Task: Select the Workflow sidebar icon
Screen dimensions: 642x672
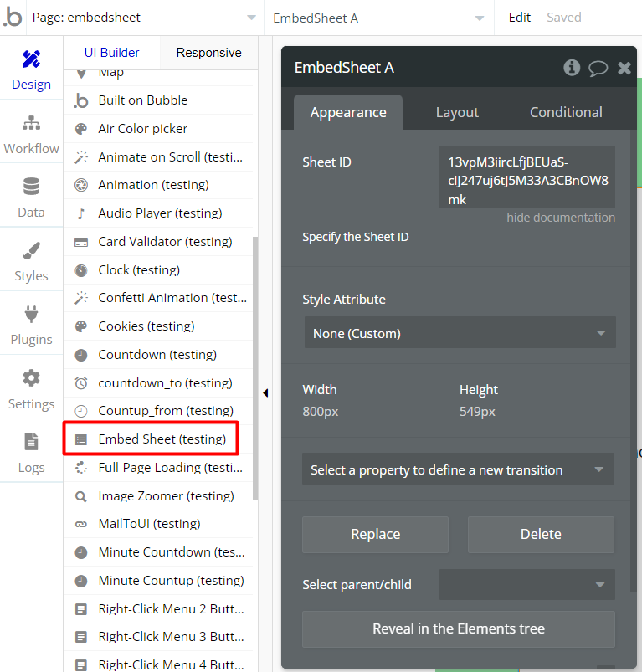Action: coord(31,134)
